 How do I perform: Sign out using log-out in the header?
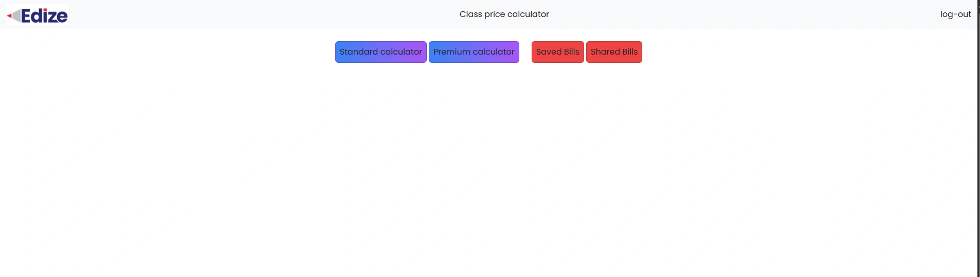pyautogui.click(x=955, y=14)
